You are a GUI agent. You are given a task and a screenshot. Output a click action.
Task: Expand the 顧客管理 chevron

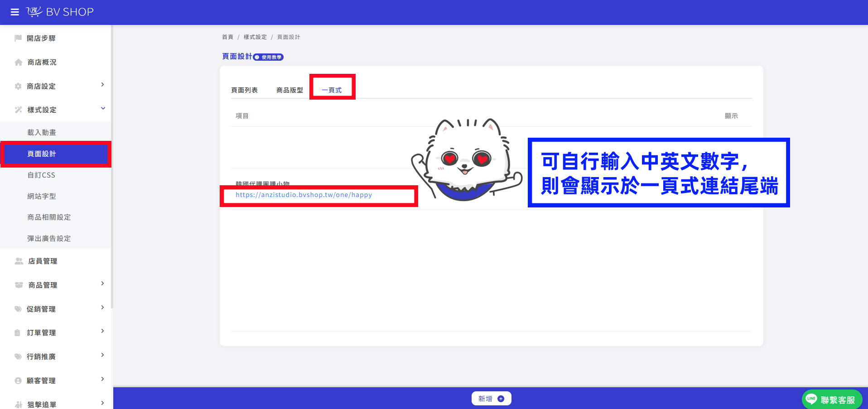click(103, 379)
